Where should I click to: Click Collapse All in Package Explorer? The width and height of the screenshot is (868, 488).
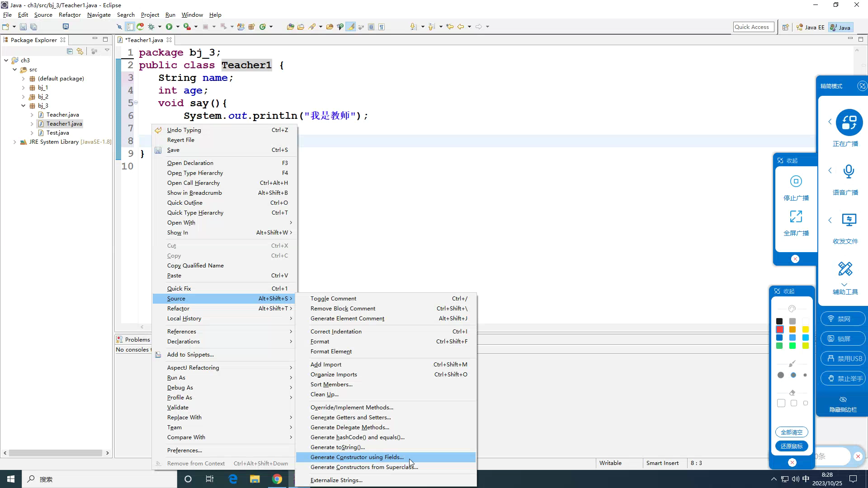point(70,51)
